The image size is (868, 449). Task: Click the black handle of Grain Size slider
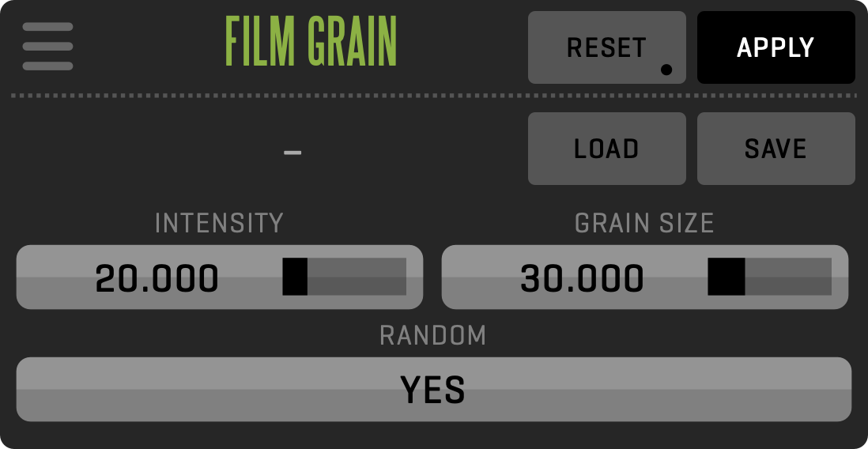point(726,277)
